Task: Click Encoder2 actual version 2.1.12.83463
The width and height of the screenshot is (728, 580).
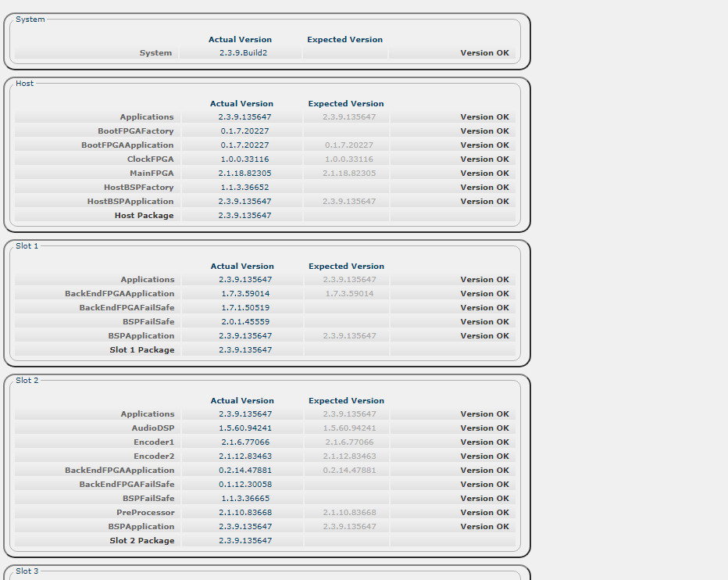Action: tap(245, 456)
